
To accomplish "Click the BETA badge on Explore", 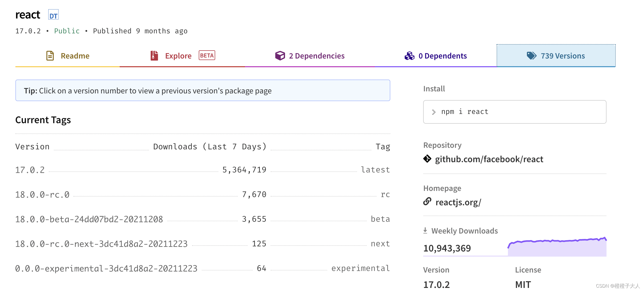I will tap(207, 55).
